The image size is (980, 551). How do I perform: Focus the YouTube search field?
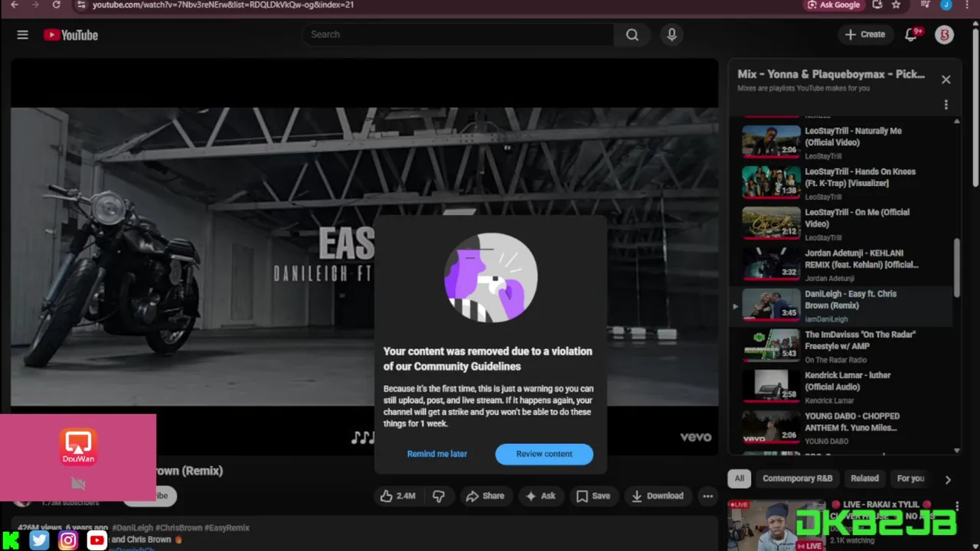[458, 34]
